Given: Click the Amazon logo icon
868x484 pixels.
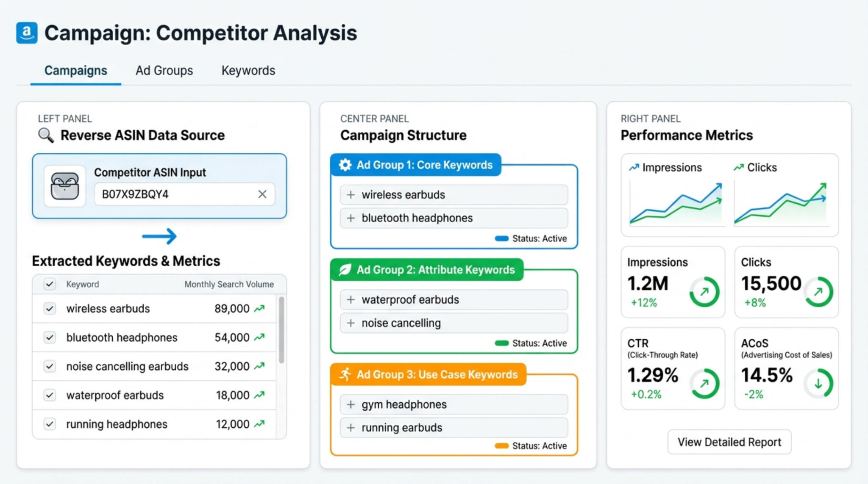Looking at the screenshot, I should [x=26, y=33].
